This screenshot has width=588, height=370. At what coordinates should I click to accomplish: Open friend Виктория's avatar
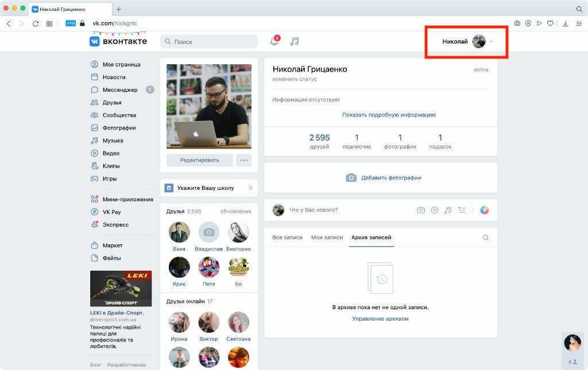(238, 232)
